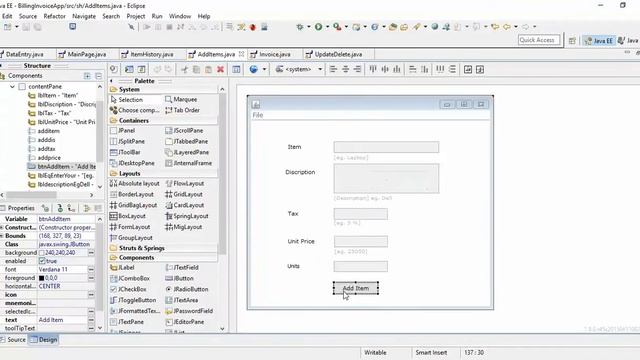640x360 pixels.
Task: Click the Run green play toolbar icon
Action: point(318,27)
